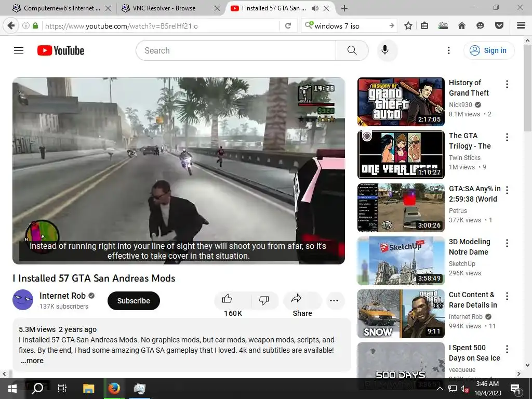
Task: Click the Nick930 channel name
Action: 460,105
